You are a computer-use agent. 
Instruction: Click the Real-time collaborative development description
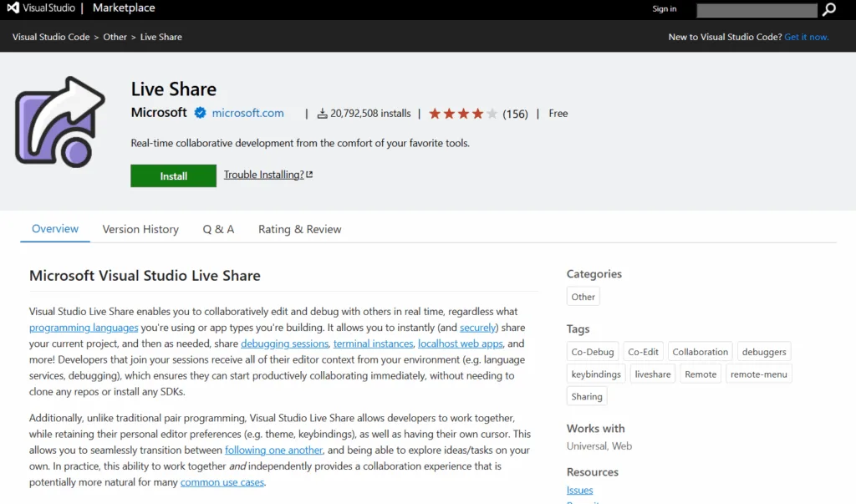300,143
